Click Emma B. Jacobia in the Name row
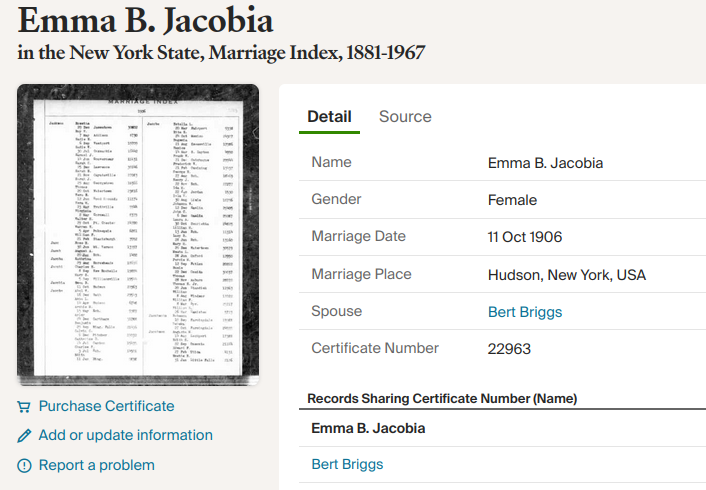 (545, 163)
